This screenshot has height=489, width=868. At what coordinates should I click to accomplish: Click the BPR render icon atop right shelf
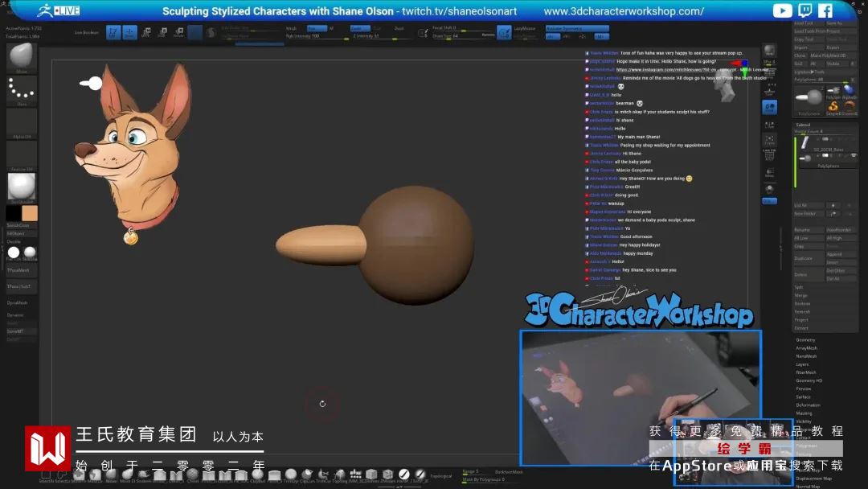click(x=769, y=51)
